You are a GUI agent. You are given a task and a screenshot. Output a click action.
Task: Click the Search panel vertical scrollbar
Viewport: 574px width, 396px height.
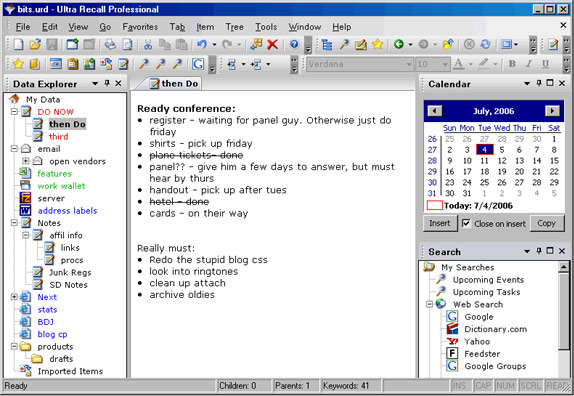pyautogui.click(x=564, y=311)
